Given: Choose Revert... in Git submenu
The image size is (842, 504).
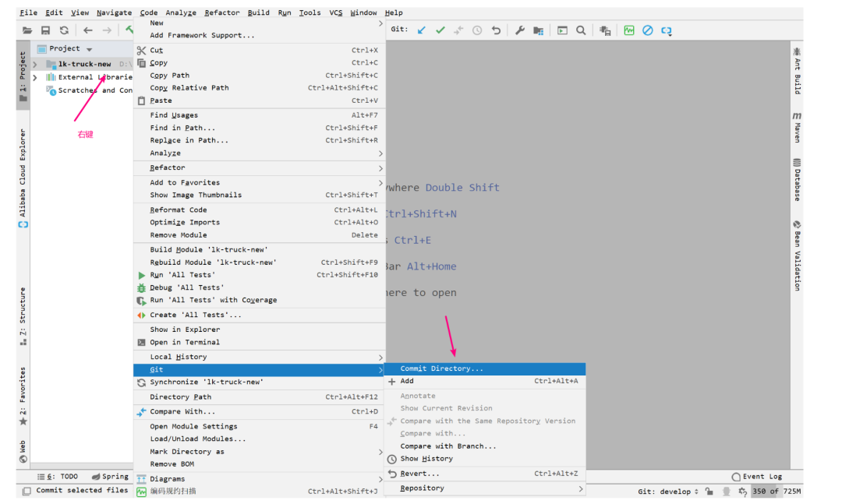Looking at the screenshot, I should click(x=485, y=474).
